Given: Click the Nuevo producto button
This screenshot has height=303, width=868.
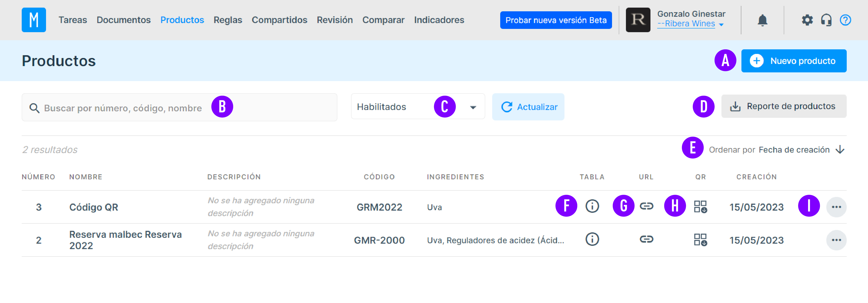Looking at the screenshot, I should click(x=794, y=61).
